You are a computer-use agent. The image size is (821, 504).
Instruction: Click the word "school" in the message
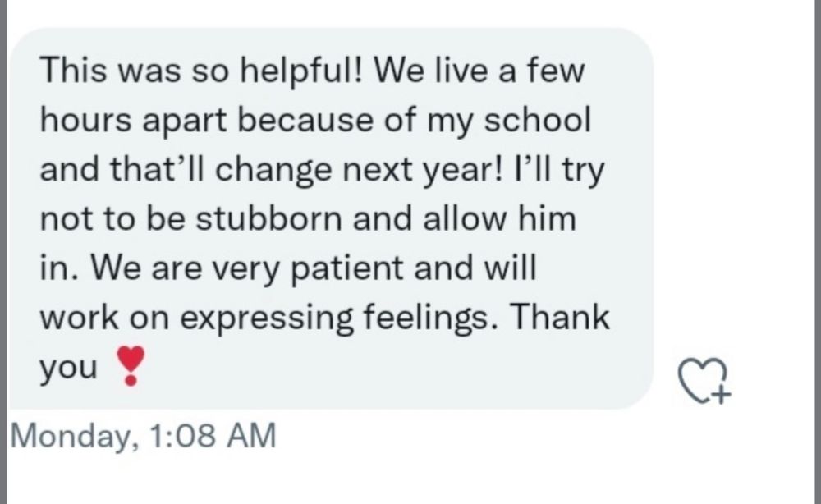tap(536, 121)
